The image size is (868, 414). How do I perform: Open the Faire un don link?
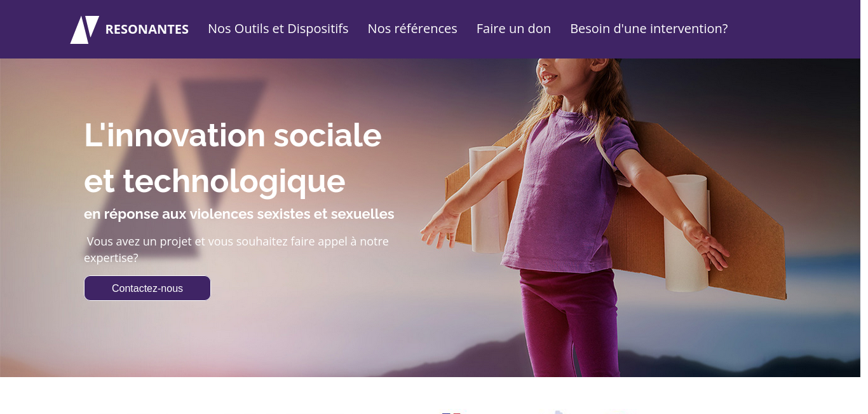513,29
